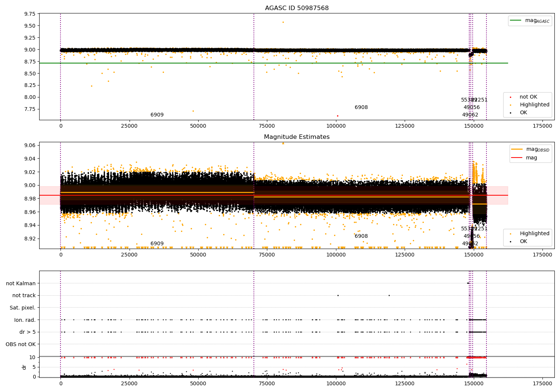Click the '9.50' y-tick in top plot
This screenshot has width=560, height=392.
click(30, 26)
